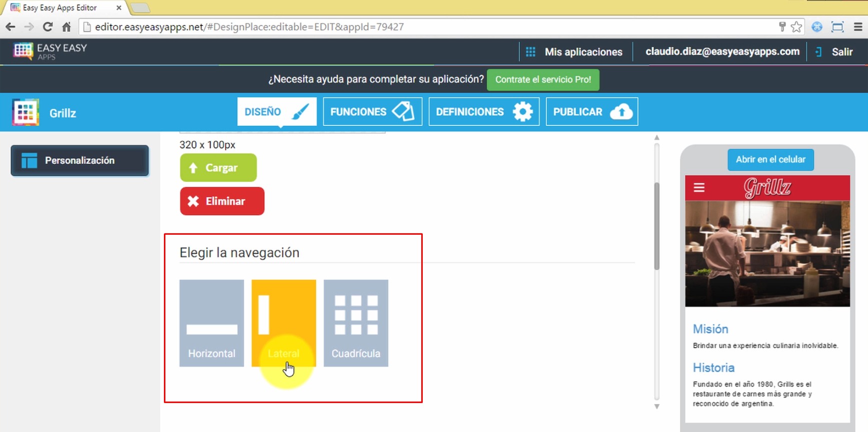The height and width of the screenshot is (432, 868).
Task: Click the Easy Easy Apps logo
Action: 50,51
